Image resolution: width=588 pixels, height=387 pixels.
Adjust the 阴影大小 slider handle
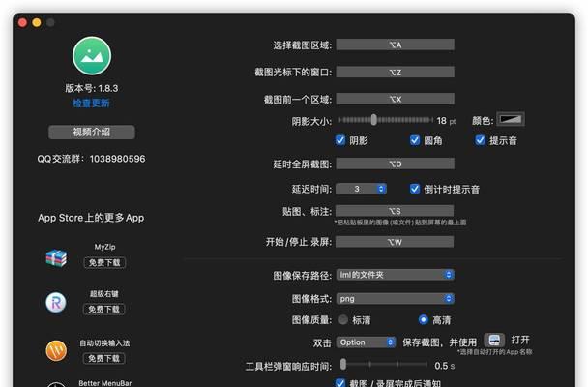pos(374,120)
